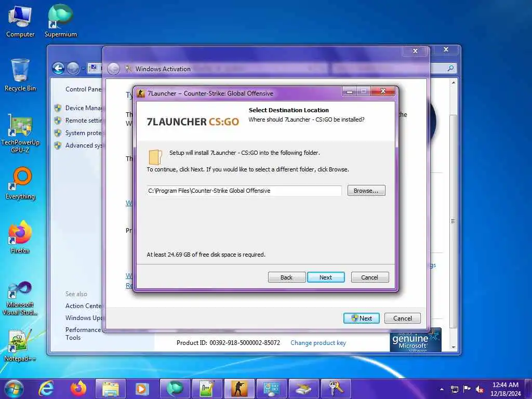The width and height of the screenshot is (532, 399).
Task: Open Performance Information and Tools link
Action: click(83, 334)
